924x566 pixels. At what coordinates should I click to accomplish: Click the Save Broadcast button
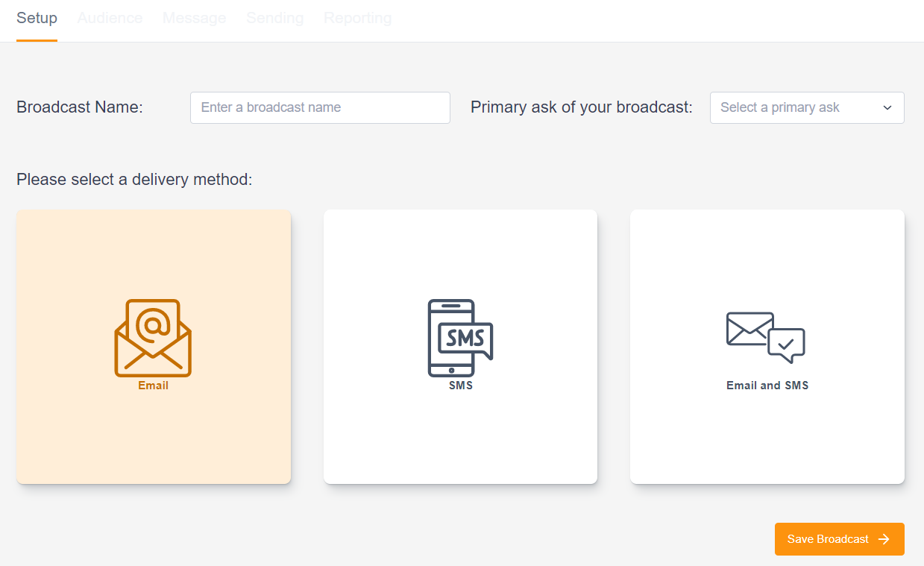click(x=839, y=538)
